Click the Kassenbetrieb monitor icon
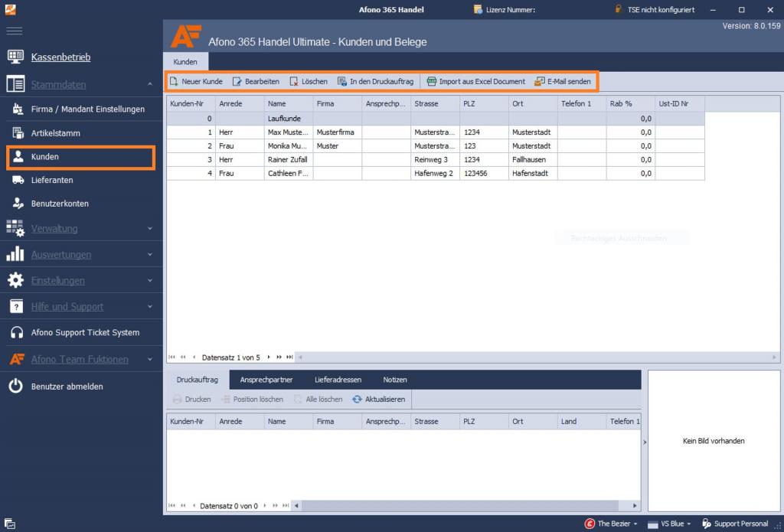 click(15, 57)
